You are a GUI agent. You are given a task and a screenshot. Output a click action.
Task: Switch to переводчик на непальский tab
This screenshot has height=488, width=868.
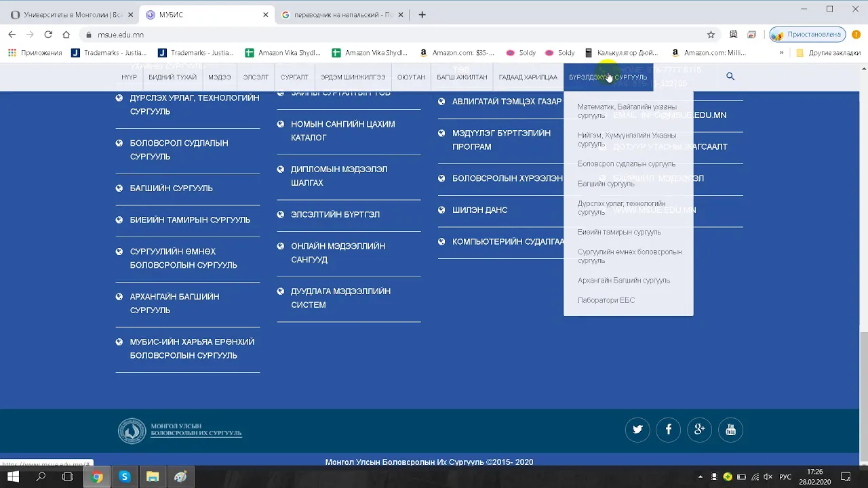point(342,15)
